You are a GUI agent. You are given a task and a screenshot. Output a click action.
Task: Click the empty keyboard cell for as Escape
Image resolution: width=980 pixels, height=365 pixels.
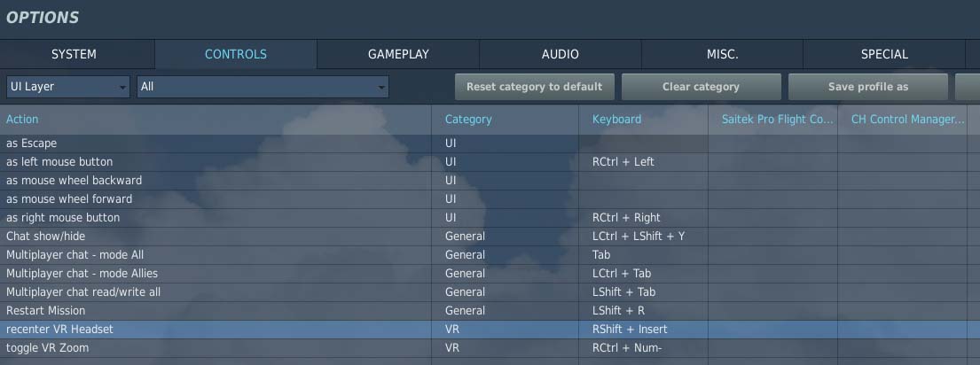pyautogui.click(x=643, y=144)
